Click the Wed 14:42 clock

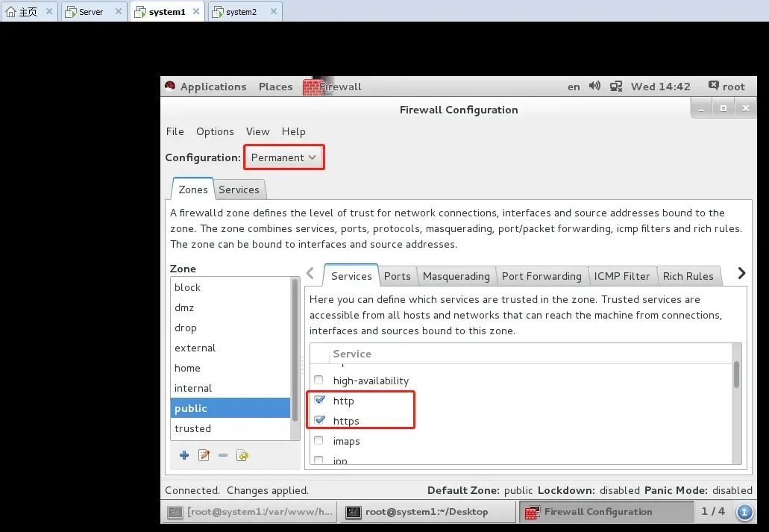661,87
